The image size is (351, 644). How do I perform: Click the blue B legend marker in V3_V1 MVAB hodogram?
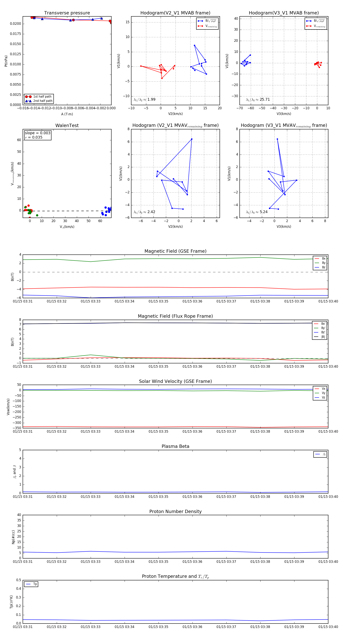pyautogui.click(x=308, y=21)
